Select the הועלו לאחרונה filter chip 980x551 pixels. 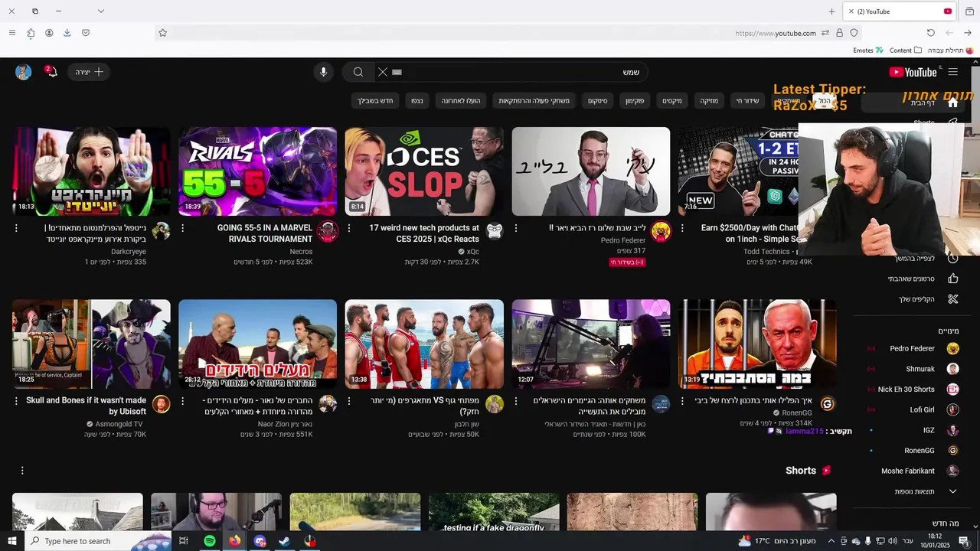461,101
